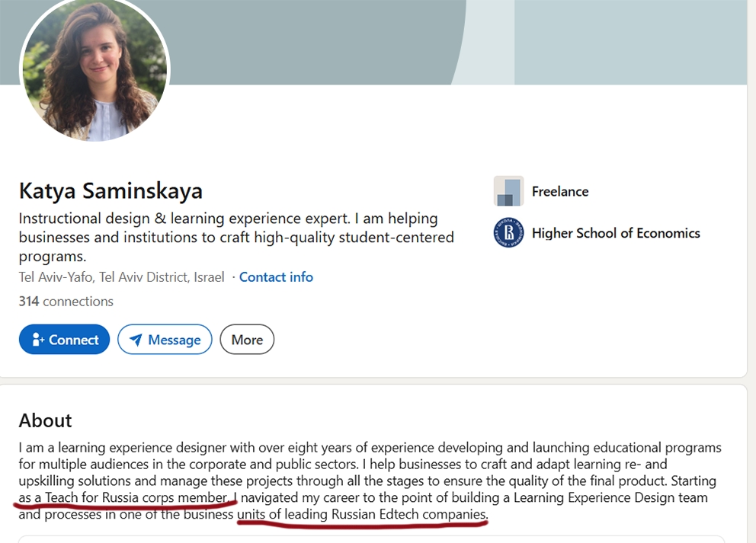The height and width of the screenshot is (543, 756).
Task: Click the underlined Teach for Russia phrase
Action: (123, 497)
